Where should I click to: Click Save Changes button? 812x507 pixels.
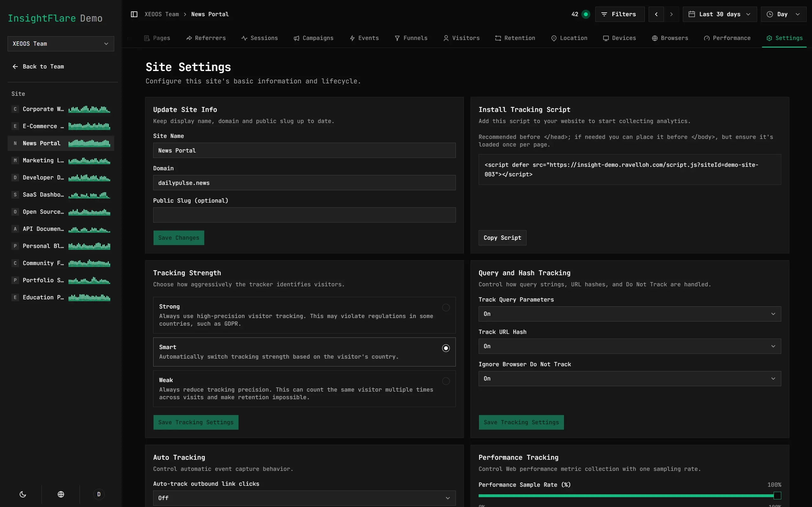tap(179, 238)
